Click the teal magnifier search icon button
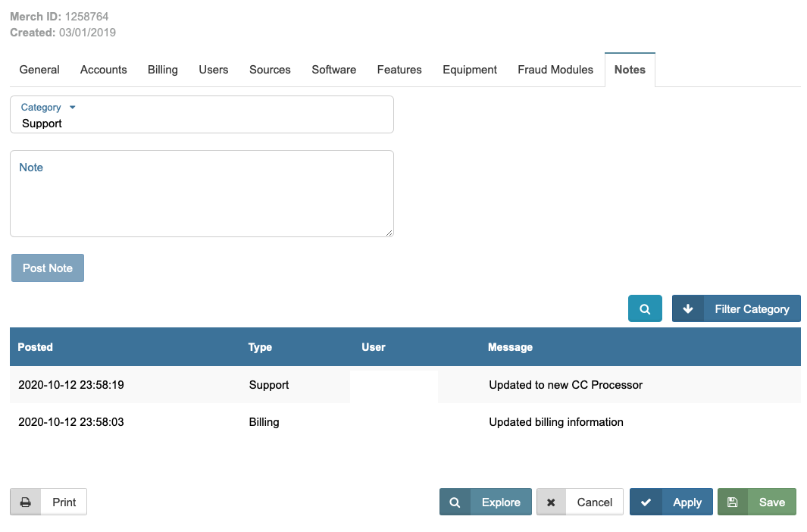This screenshot has width=807, height=532. pyautogui.click(x=645, y=309)
